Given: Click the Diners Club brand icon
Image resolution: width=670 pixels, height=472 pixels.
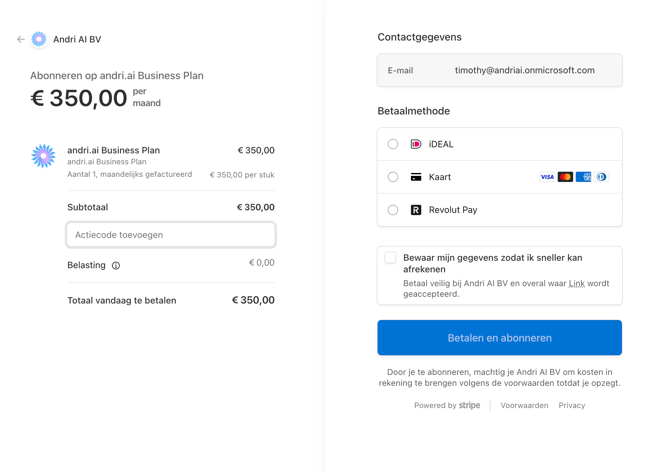Looking at the screenshot, I should click(601, 177).
